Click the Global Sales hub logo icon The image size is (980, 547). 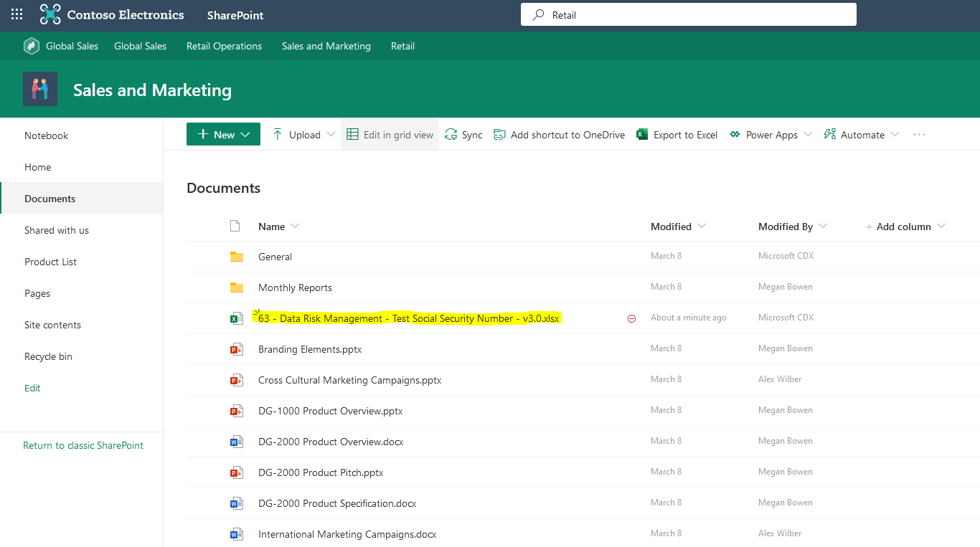tap(32, 46)
